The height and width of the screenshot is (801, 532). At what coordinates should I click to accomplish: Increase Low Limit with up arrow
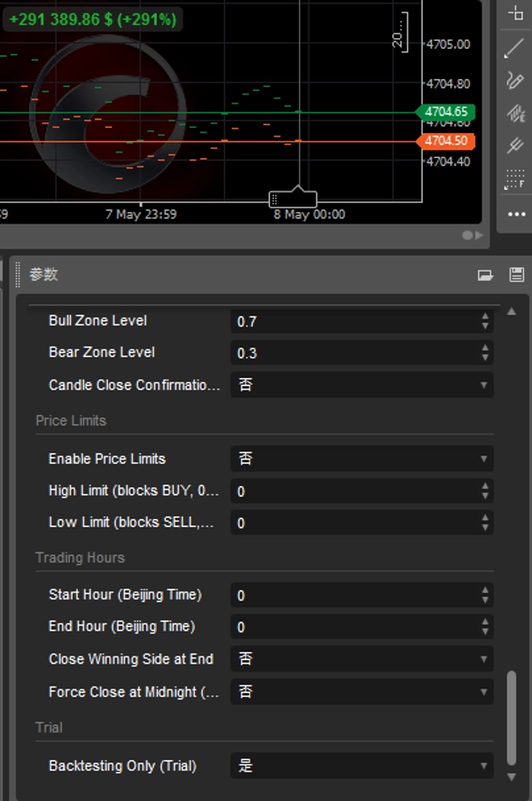click(x=485, y=518)
